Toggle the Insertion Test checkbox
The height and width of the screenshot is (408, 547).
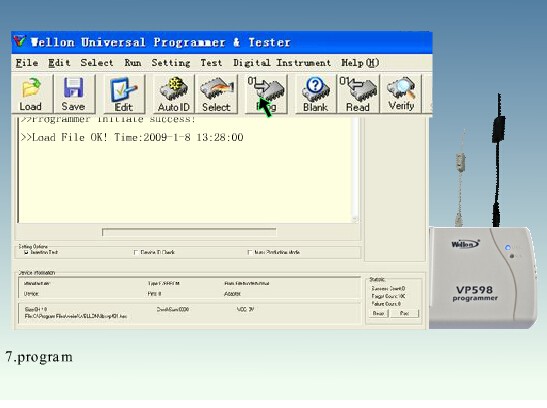26,252
